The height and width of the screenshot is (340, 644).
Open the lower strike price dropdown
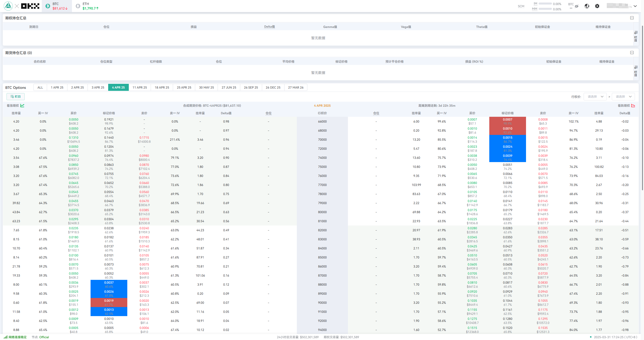point(595,97)
